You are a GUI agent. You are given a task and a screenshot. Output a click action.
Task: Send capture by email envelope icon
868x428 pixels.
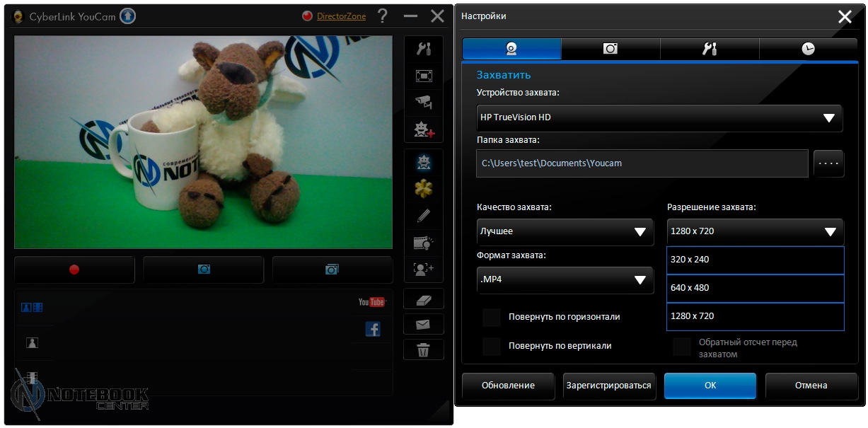(424, 325)
